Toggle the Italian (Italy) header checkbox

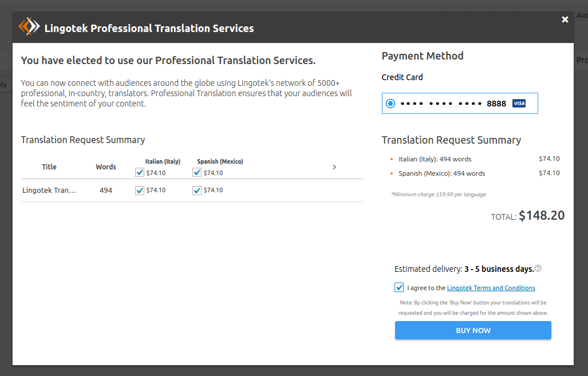pyautogui.click(x=140, y=173)
